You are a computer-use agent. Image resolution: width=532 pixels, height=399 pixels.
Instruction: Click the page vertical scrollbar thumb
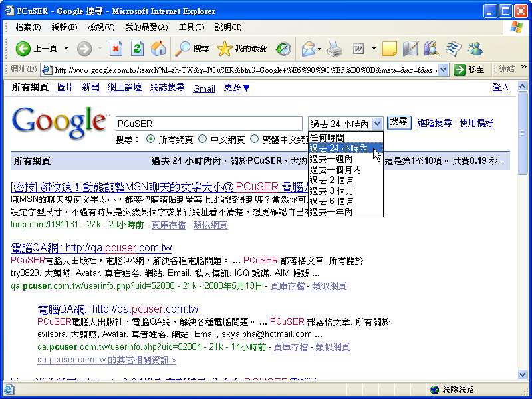tap(523, 133)
